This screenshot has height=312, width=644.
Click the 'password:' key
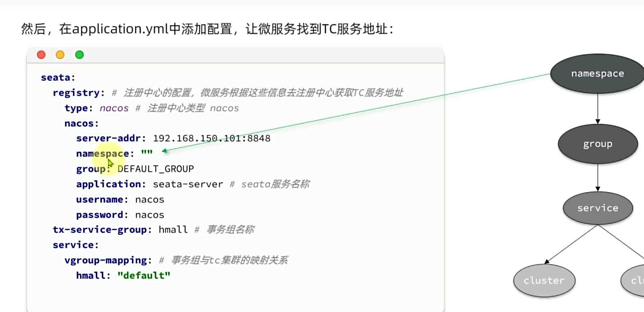(103, 215)
